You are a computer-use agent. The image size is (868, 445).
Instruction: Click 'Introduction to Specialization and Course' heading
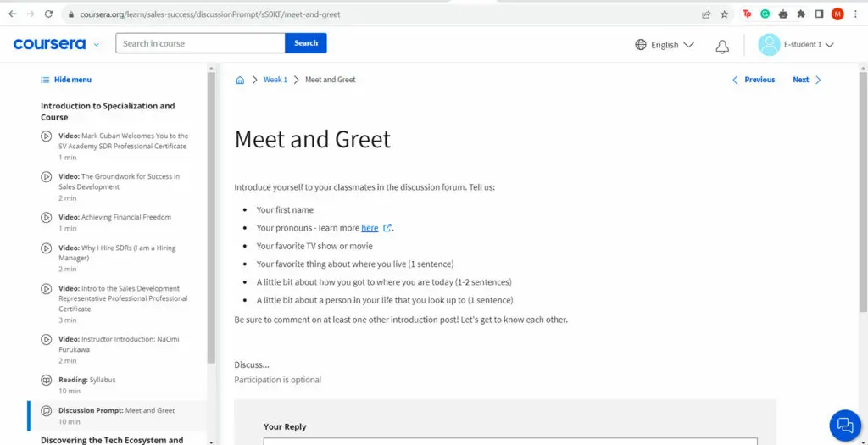pyautogui.click(x=108, y=111)
